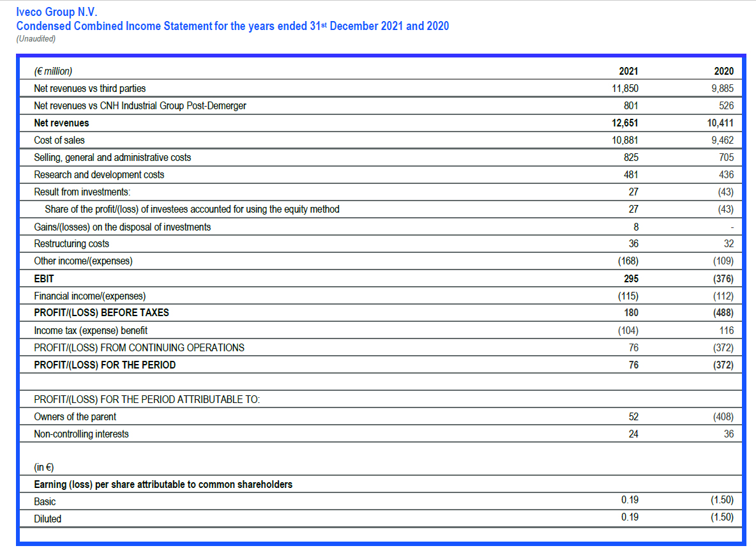Image resolution: width=756 pixels, height=555 pixels.
Task: Click 'Net revenues vs third parties' row label
Action: [x=89, y=88]
